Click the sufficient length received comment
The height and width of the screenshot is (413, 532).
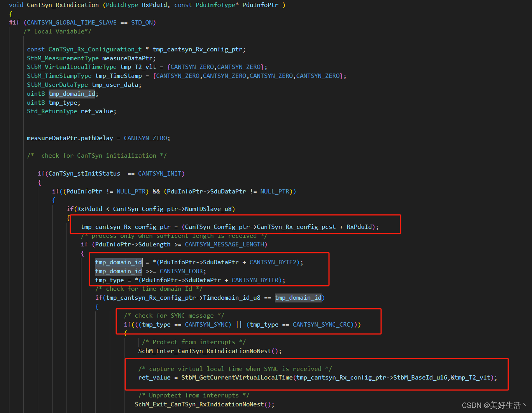[174, 236]
